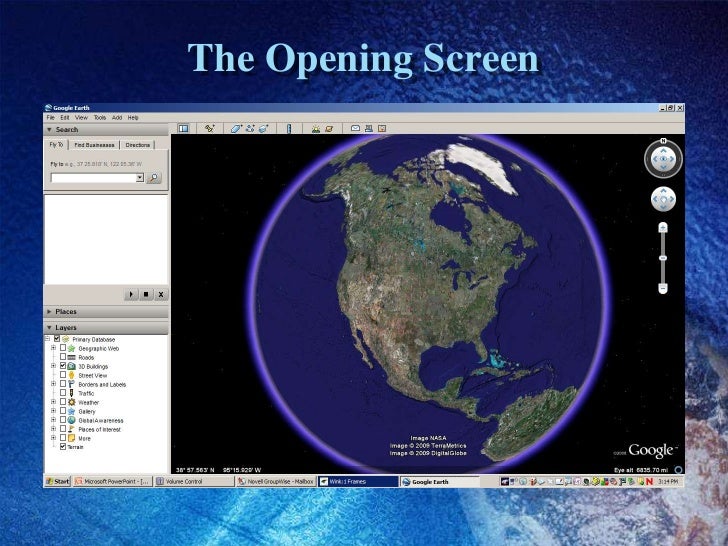The image size is (728, 546).
Task: Open the View menu
Action: click(81, 118)
